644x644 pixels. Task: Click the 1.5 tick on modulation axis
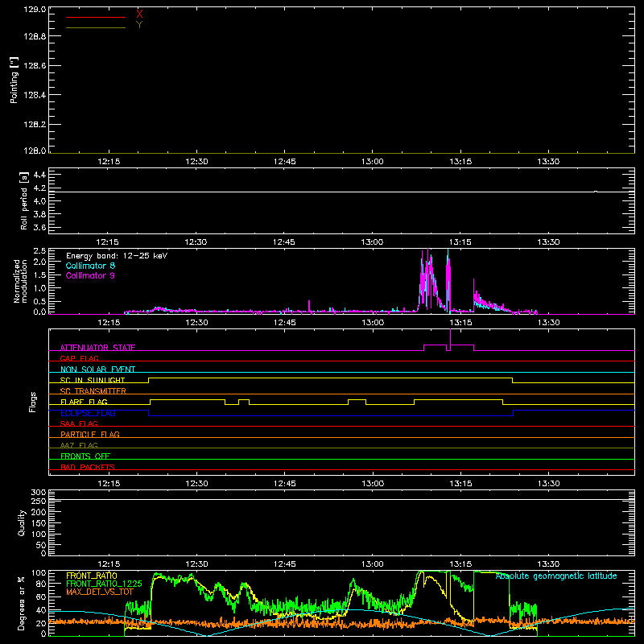pyautogui.click(x=39, y=275)
